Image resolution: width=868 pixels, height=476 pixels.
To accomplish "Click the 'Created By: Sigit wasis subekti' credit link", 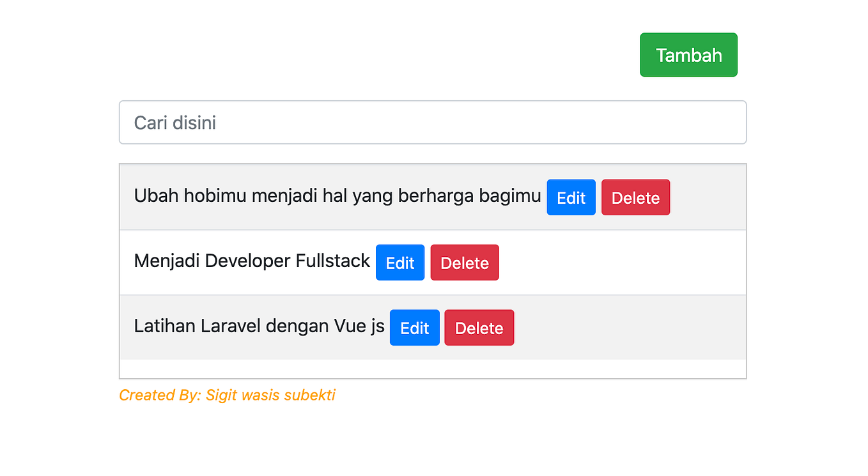I will pyautogui.click(x=227, y=395).
